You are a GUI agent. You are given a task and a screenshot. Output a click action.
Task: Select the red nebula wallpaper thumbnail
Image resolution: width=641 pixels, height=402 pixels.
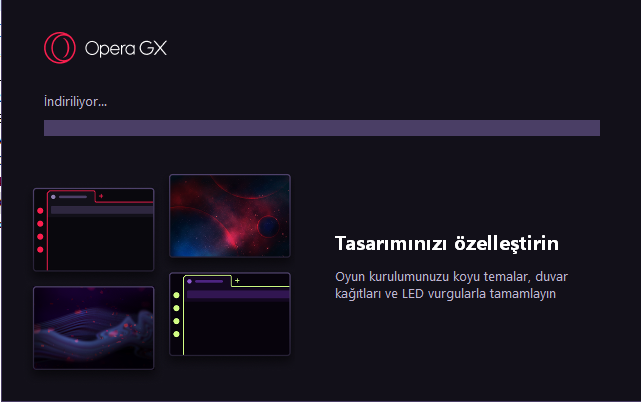click(230, 216)
